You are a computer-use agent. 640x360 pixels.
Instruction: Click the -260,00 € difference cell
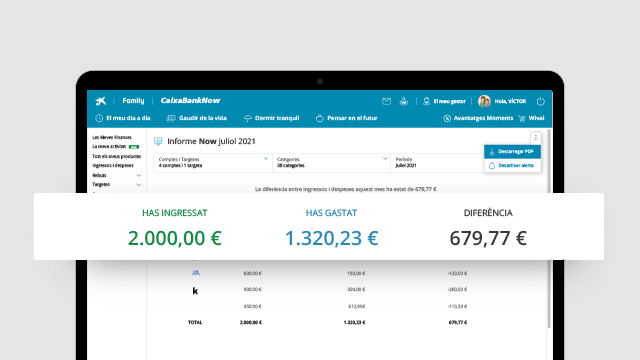pyautogui.click(x=457, y=289)
